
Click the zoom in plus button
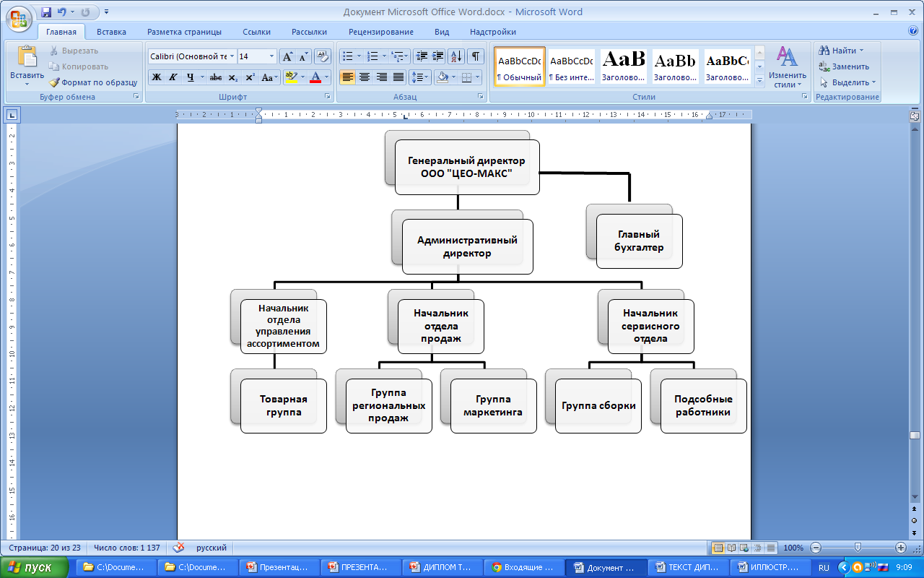click(900, 548)
